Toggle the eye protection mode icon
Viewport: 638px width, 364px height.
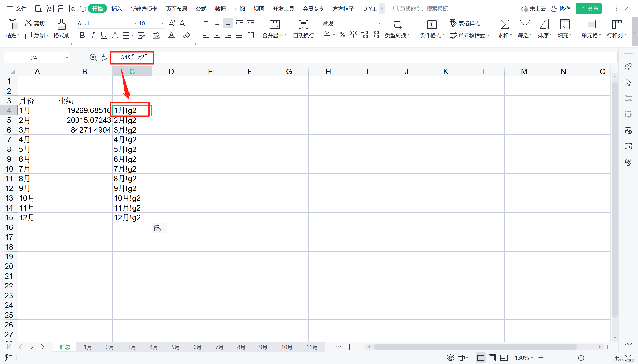[450, 358]
